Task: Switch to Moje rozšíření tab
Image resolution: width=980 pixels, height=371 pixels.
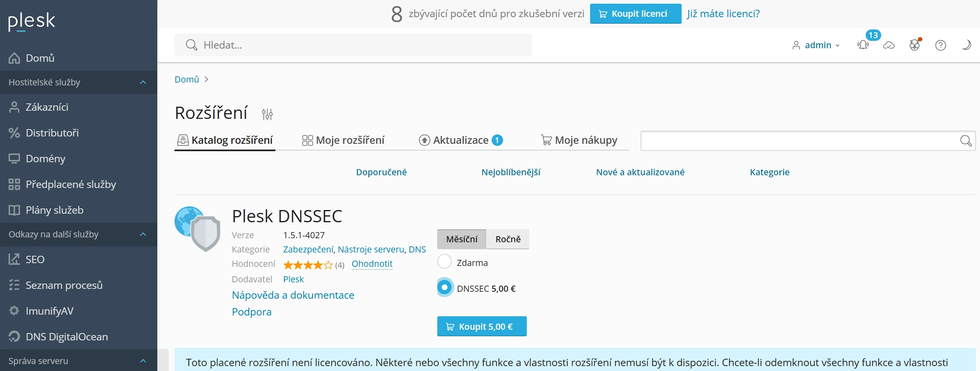Action: pos(343,141)
